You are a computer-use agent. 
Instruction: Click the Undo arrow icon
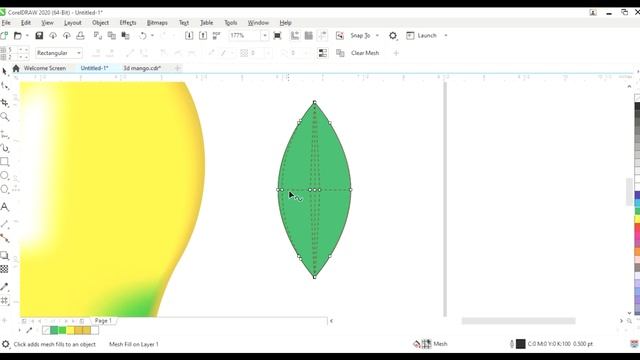143,36
